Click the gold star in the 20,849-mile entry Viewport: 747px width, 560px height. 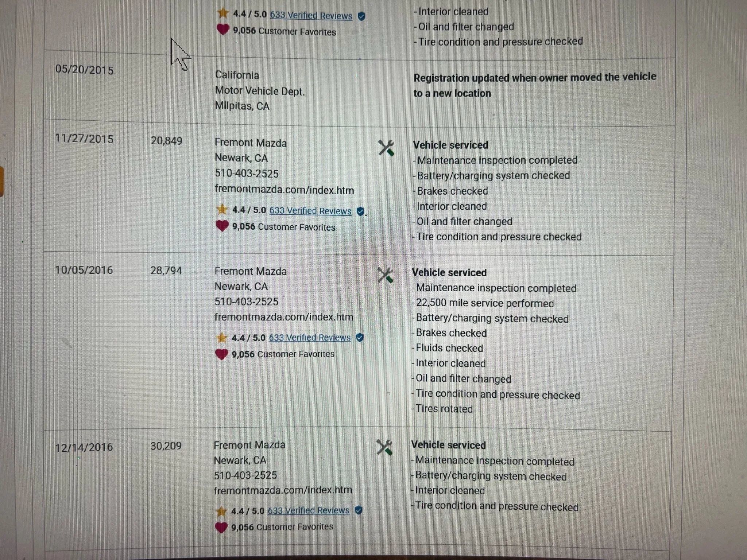pos(222,210)
